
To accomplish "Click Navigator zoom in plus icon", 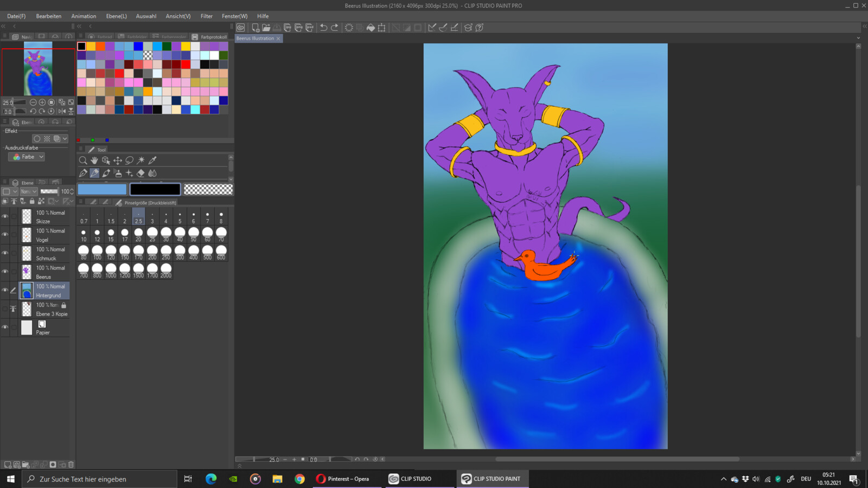I will (42, 102).
